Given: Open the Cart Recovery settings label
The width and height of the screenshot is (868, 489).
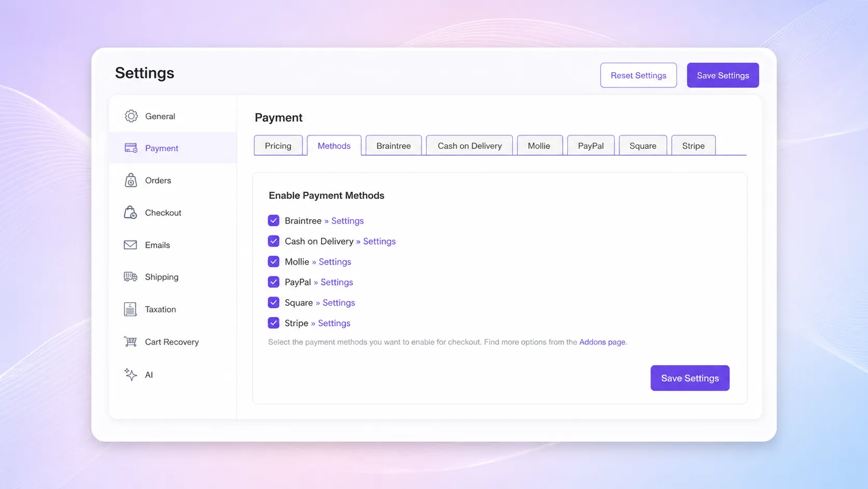Looking at the screenshot, I should (x=172, y=342).
